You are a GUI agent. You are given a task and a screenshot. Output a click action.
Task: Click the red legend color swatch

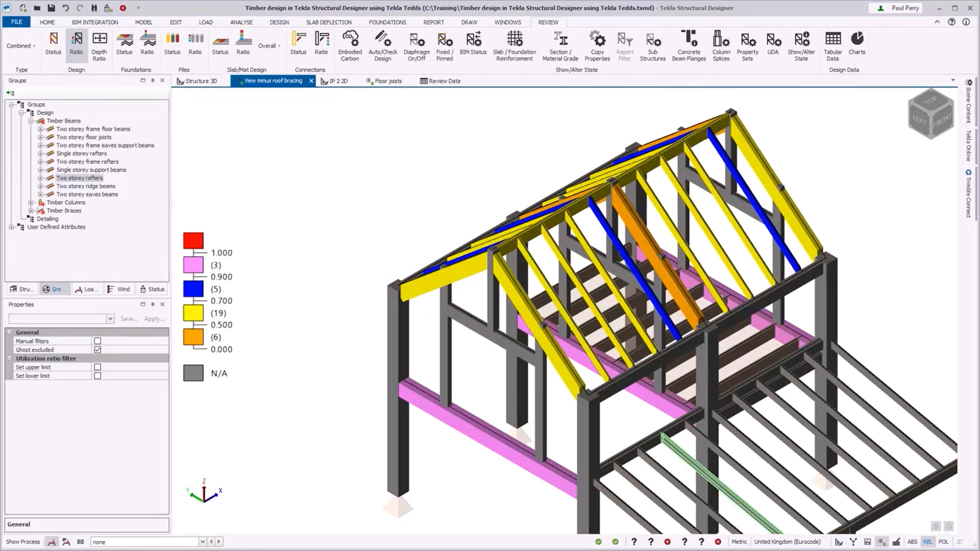click(193, 241)
